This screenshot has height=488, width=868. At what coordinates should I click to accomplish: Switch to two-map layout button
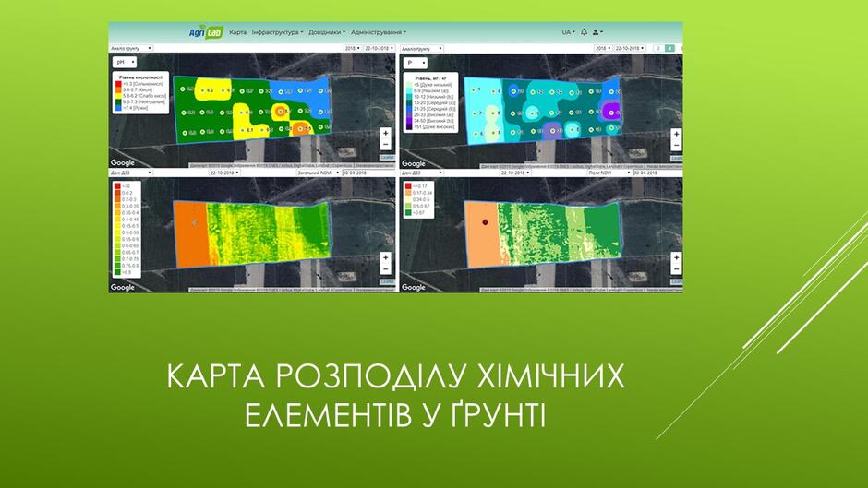coord(658,48)
